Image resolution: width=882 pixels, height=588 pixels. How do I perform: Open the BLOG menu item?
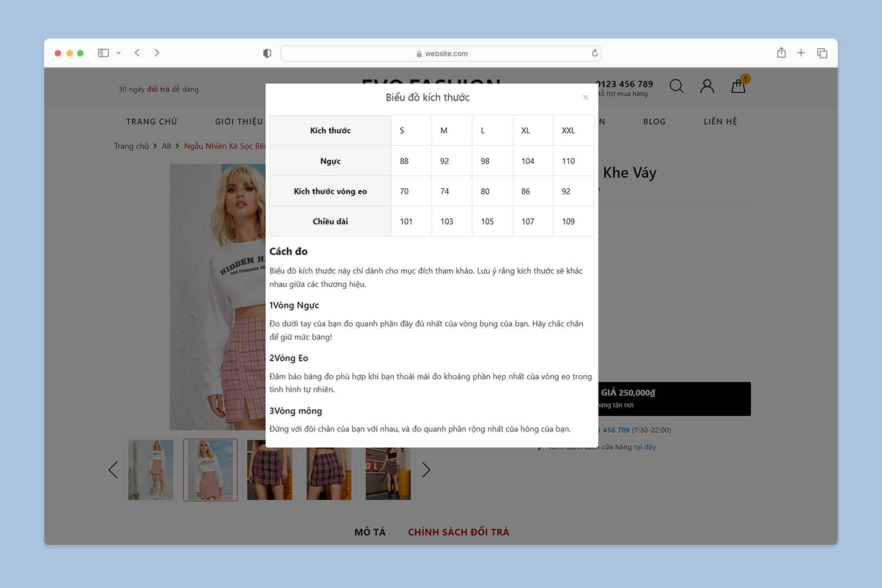coord(654,122)
